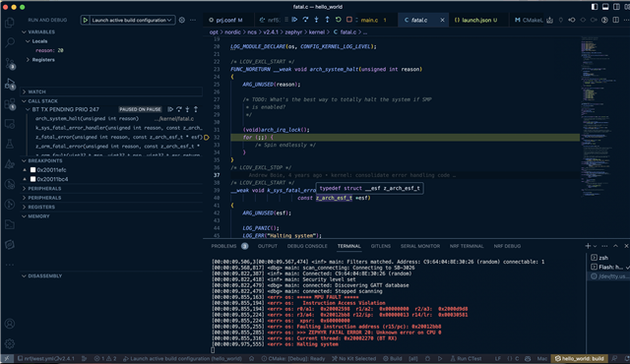Viewport: 630px width, 364px height.
Task: Click Run CTest in status bar
Action: click(x=466, y=358)
